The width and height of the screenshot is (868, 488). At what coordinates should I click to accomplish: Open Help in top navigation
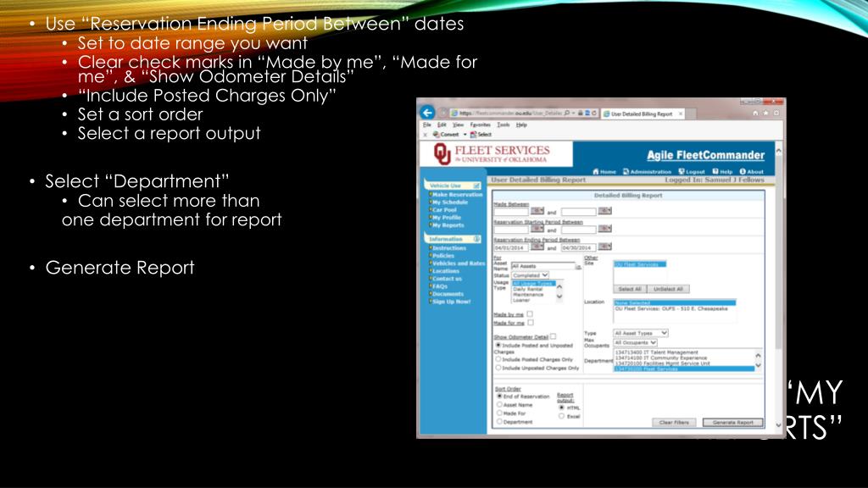point(722,171)
